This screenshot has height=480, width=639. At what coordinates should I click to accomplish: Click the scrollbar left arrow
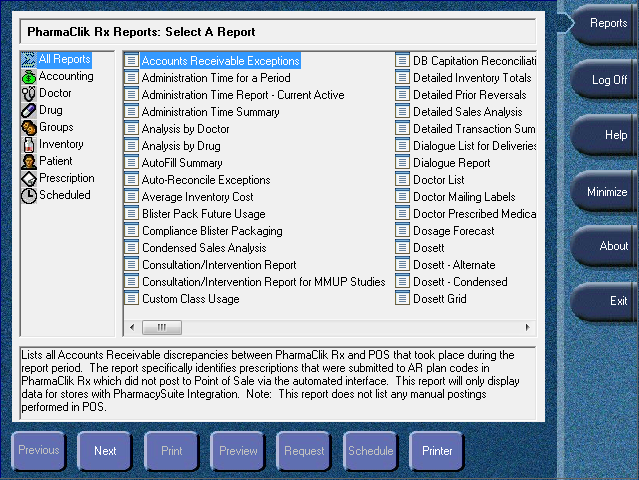(132, 327)
